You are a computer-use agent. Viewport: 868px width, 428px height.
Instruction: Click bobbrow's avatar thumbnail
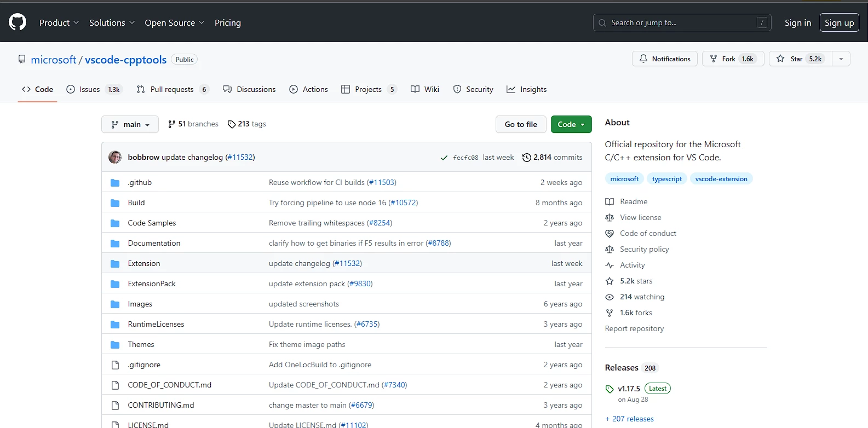click(115, 157)
